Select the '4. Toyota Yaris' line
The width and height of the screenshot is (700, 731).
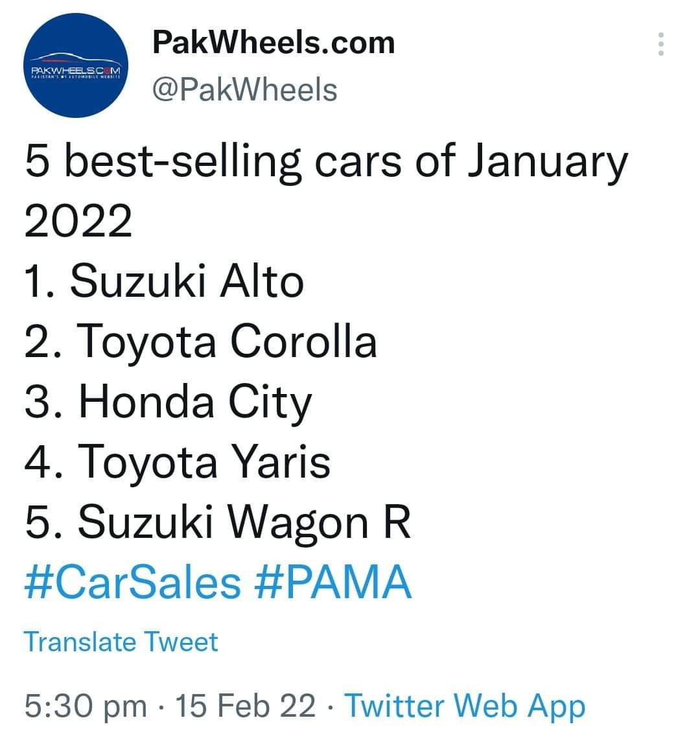(178, 463)
